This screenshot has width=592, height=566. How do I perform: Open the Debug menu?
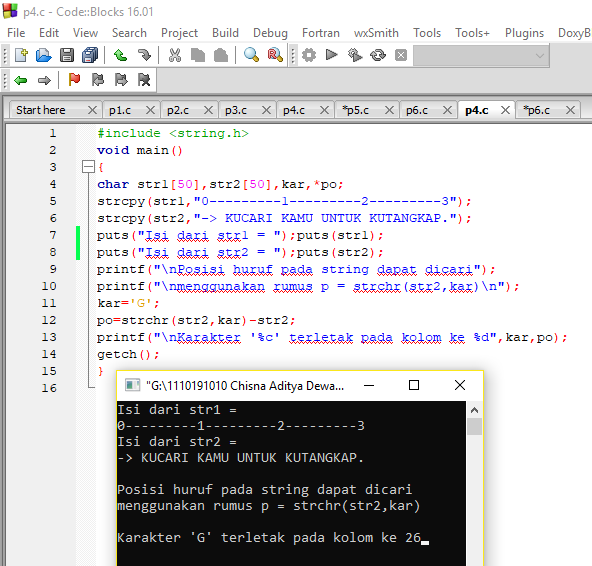(x=270, y=33)
